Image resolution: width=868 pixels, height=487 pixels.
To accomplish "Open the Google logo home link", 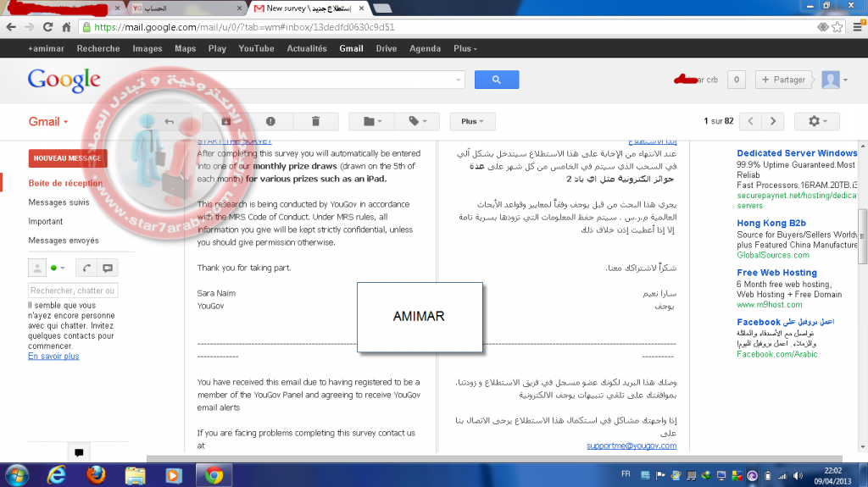I will (x=64, y=80).
